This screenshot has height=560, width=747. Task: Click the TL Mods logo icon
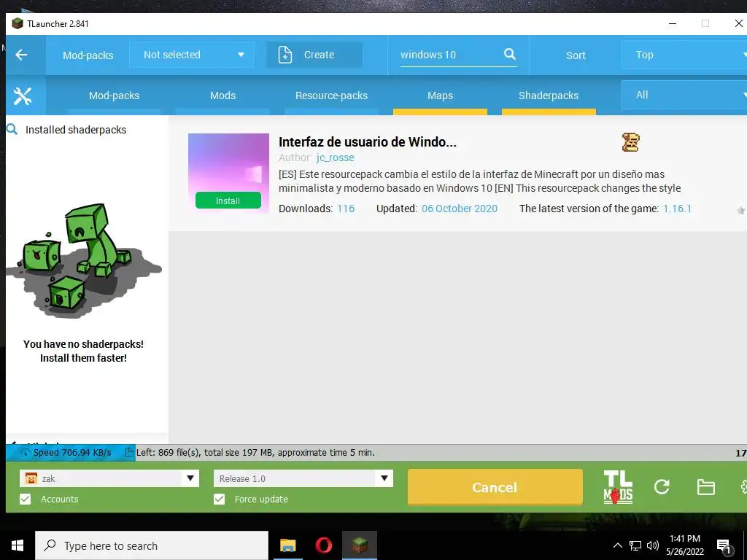[x=618, y=486]
